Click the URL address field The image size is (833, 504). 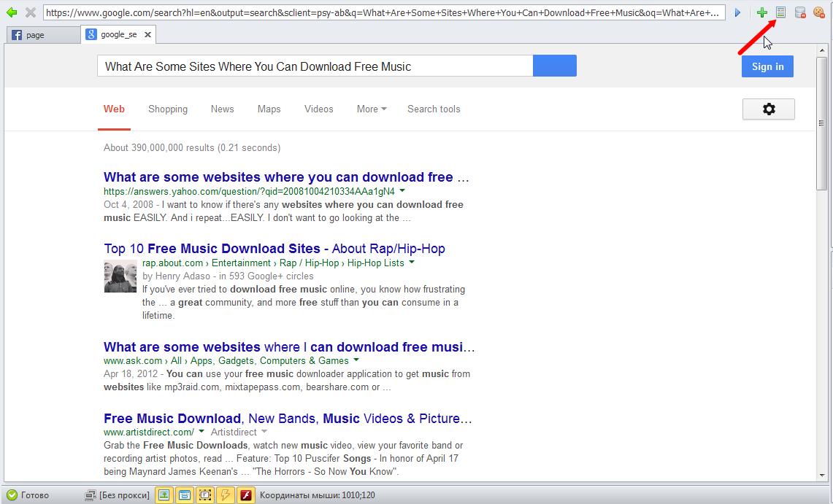(384, 12)
